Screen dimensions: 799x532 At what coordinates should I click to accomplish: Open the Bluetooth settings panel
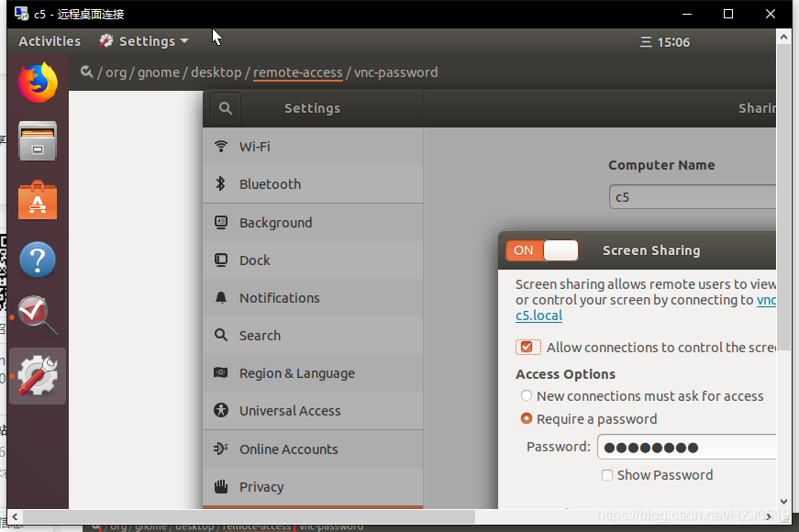click(x=313, y=184)
